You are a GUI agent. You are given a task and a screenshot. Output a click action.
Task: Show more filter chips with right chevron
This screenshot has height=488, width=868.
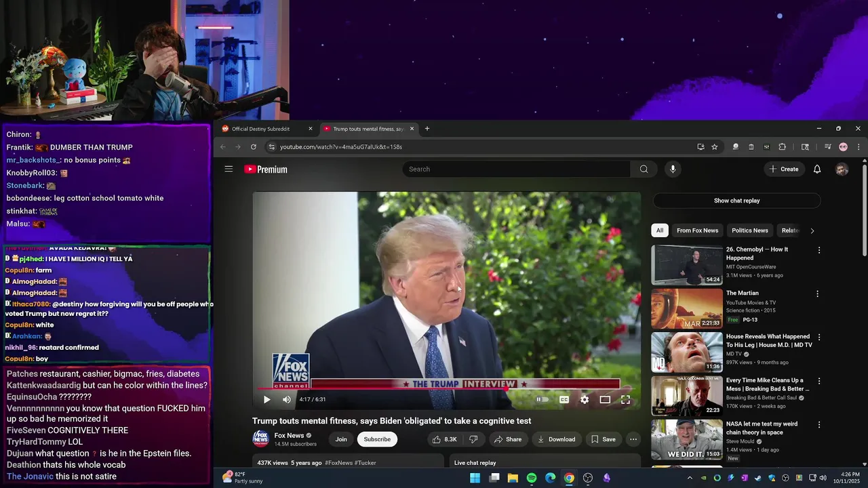pyautogui.click(x=812, y=230)
